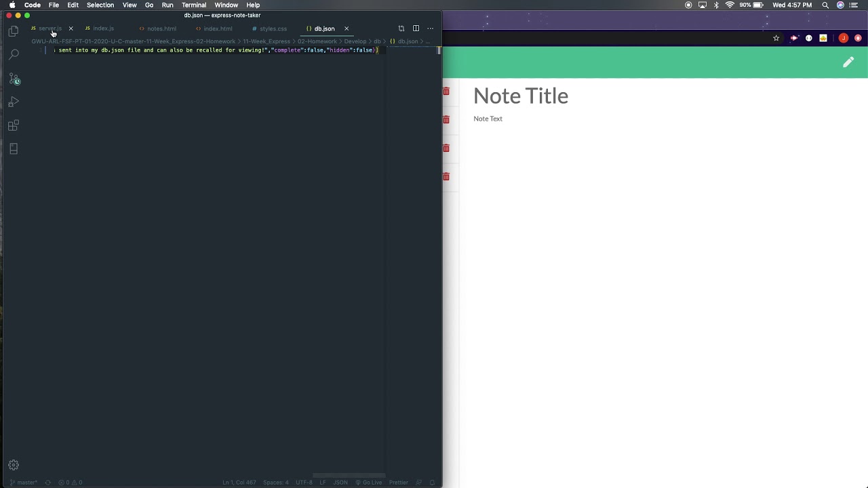Delete the fourth note via its trash icon
This screenshot has width=868, height=488.
(446, 177)
